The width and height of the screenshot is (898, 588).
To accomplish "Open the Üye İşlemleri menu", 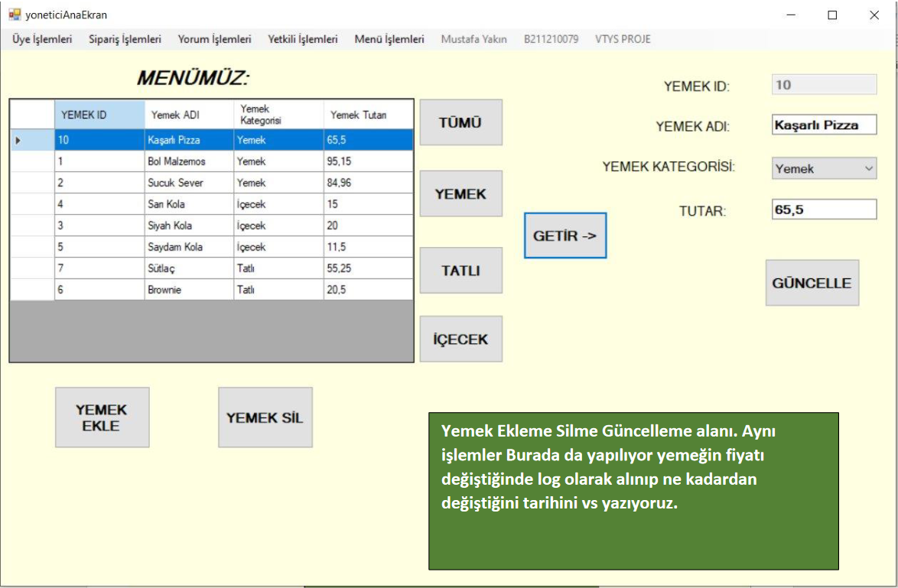I will pyautogui.click(x=42, y=39).
